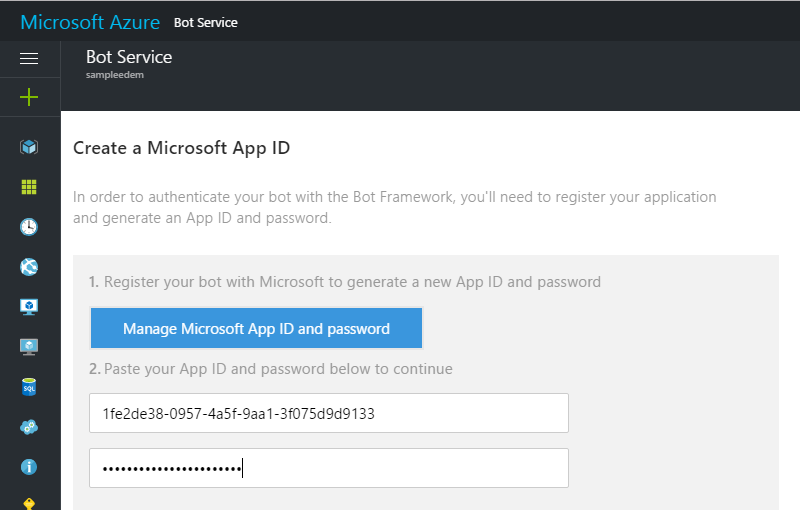Open Virtual machines gray monitor icon
800x510 pixels.
(x=29, y=347)
